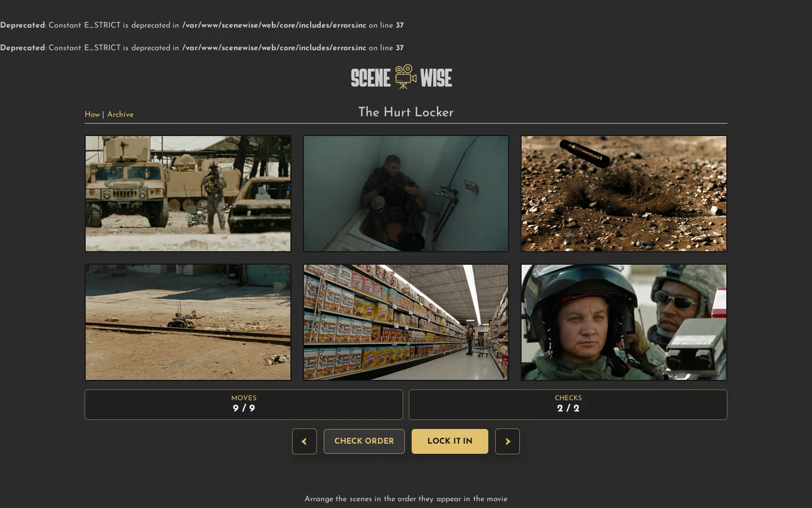Open the How link

coord(92,115)
